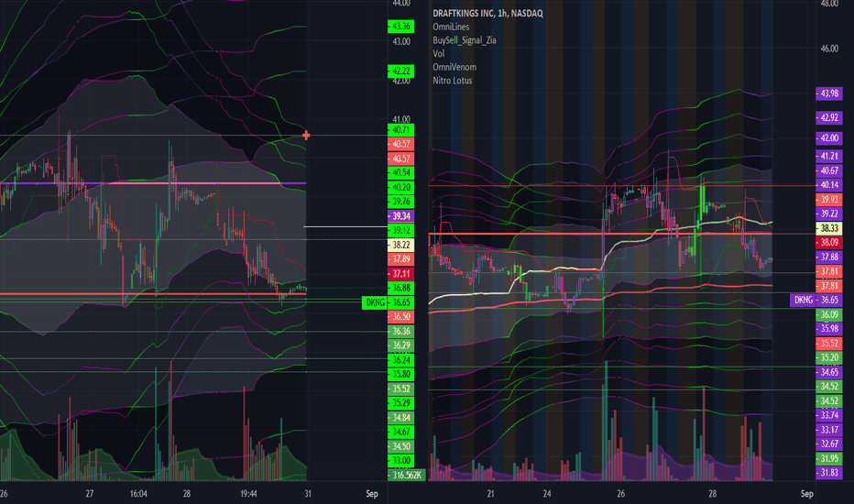Select the OmniVenom indicator legend entry
854x504 pixels.
click(x=454, y=67)
